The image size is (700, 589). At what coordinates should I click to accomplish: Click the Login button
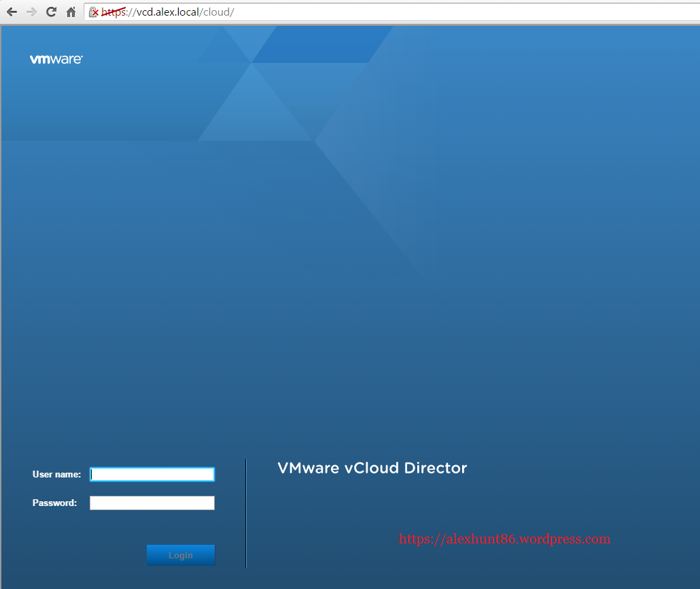coord(180,555)
